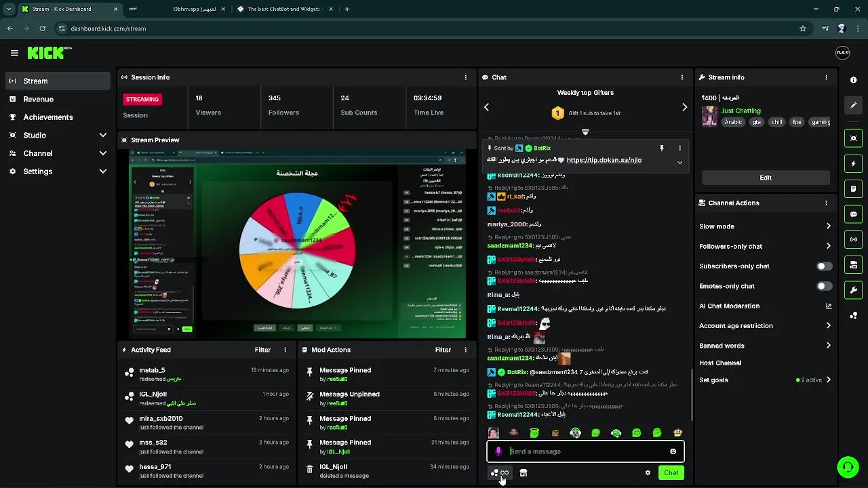The image size is (868, 488).
Task: Expand the Studio sidebar section
Action: click(x=103, y=136)
